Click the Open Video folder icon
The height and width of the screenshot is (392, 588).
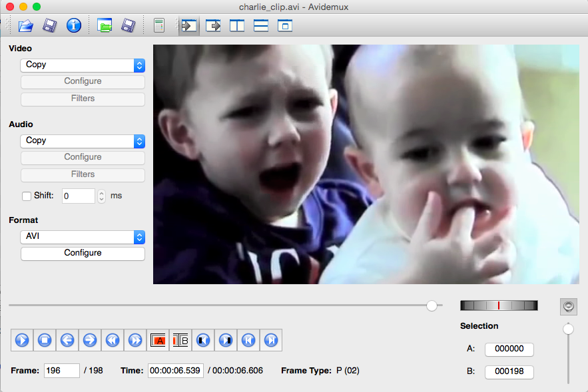[25, 26]
